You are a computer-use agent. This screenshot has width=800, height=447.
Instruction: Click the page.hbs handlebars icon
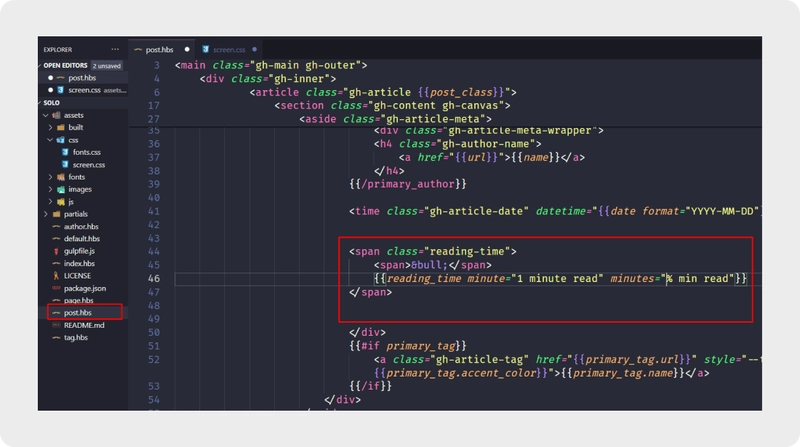point(56,301)
